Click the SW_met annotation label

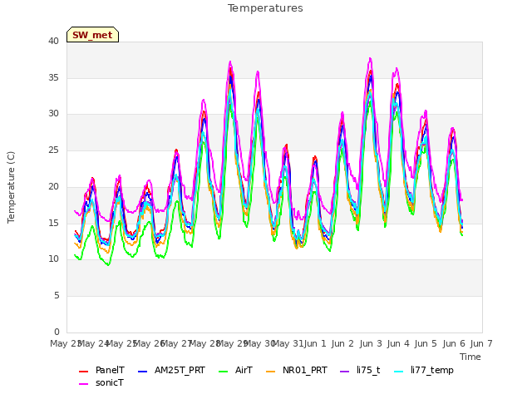click(x=92, y=35)
